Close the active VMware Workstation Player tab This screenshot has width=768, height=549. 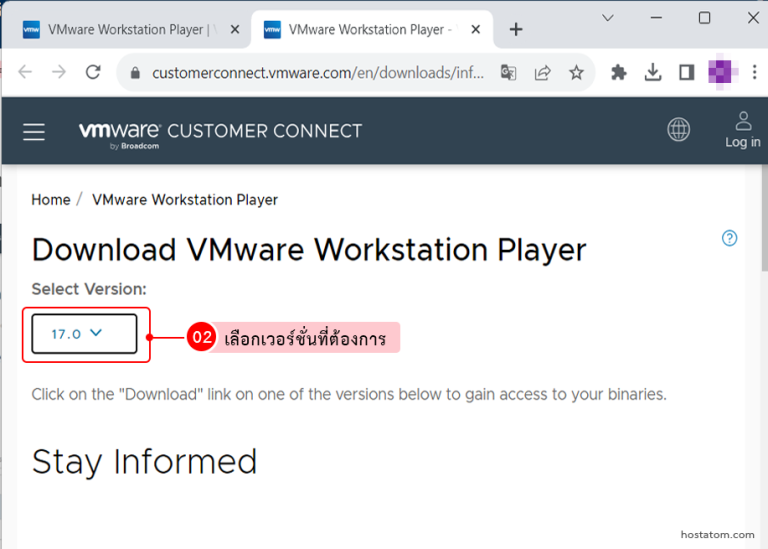(475, 29)
